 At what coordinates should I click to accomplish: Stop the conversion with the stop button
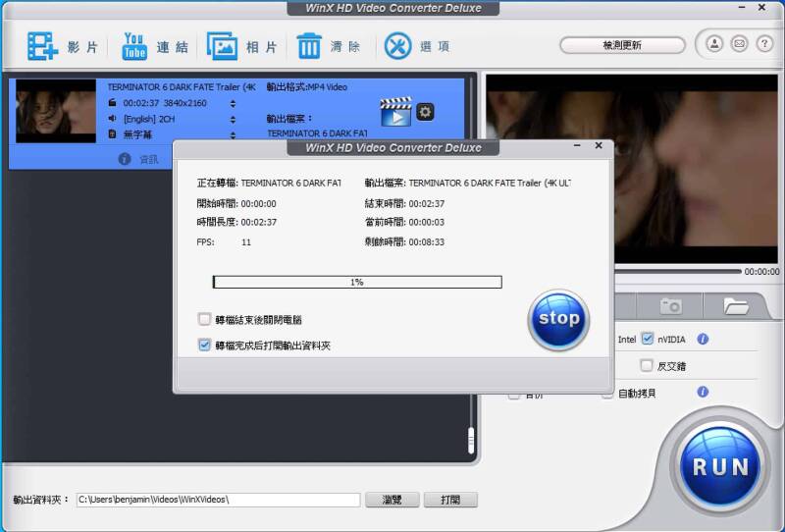coord(558,320)
